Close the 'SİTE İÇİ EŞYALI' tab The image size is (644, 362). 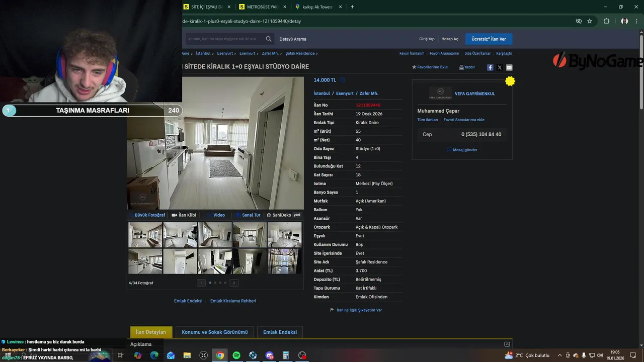click(x=229, y=7)
